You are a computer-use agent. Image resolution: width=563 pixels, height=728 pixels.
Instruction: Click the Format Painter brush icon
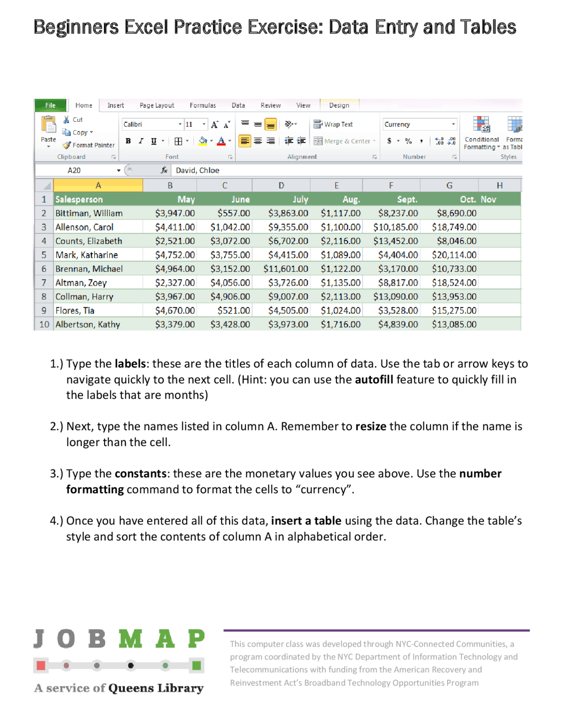(67, 145)
